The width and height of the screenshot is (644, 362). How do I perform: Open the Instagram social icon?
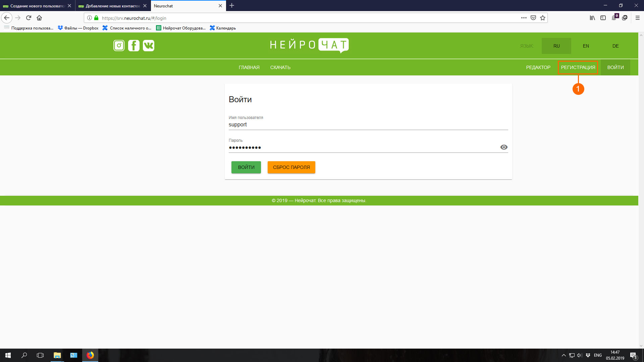(x=119, y=46)
